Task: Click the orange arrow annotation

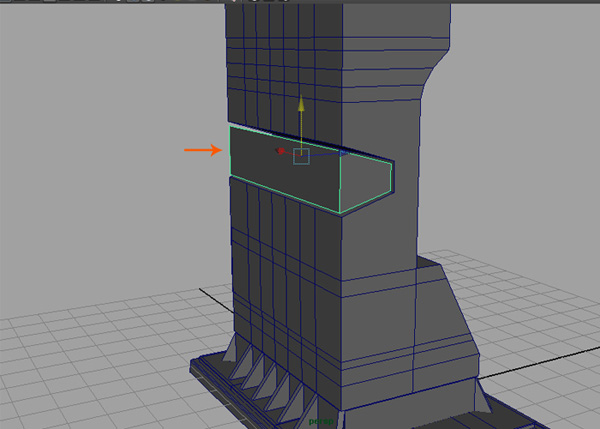Action: (202, 150)
